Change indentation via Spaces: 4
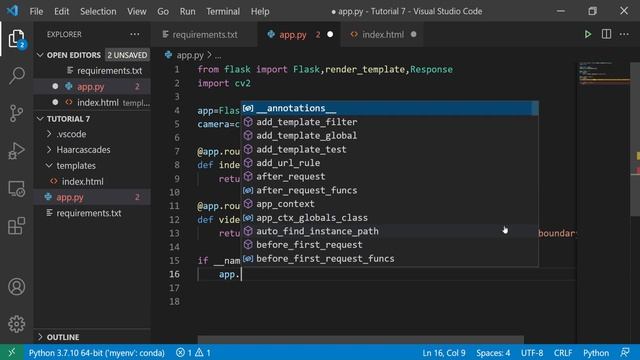 click(x=493, y=353)
